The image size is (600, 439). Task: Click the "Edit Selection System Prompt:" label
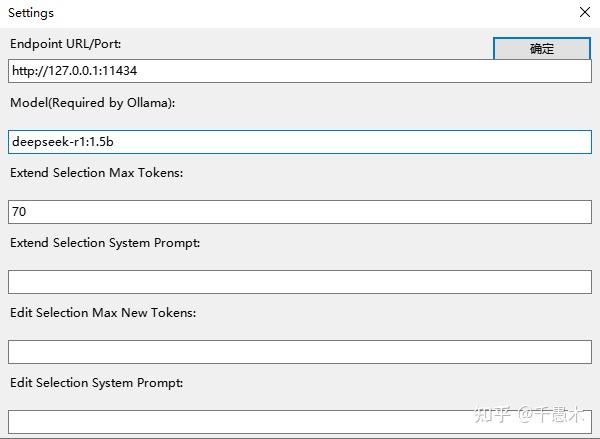click(97, 383)
